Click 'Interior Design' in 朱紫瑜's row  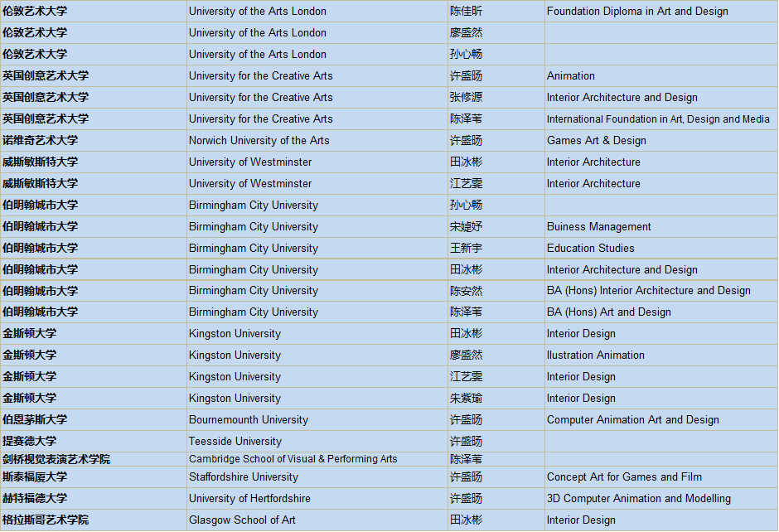[581, 398]
